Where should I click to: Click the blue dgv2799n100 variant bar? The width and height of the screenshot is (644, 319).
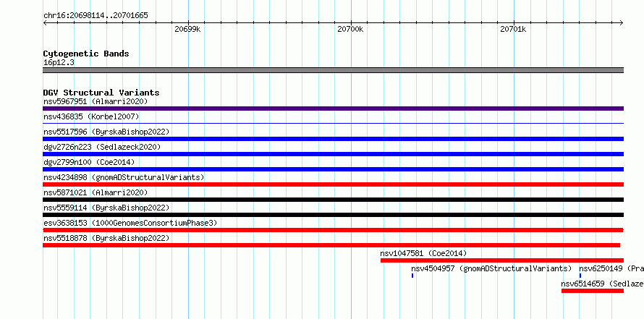point(333,169)
